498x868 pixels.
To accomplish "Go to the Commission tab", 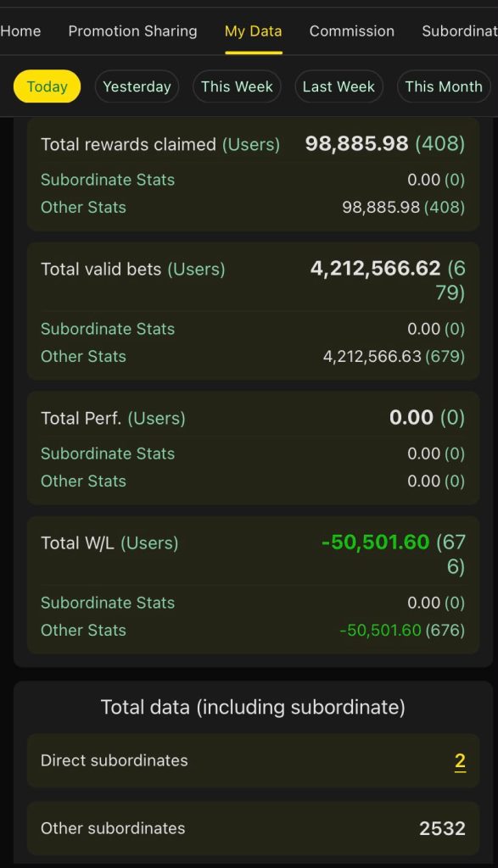I will 352,31.
